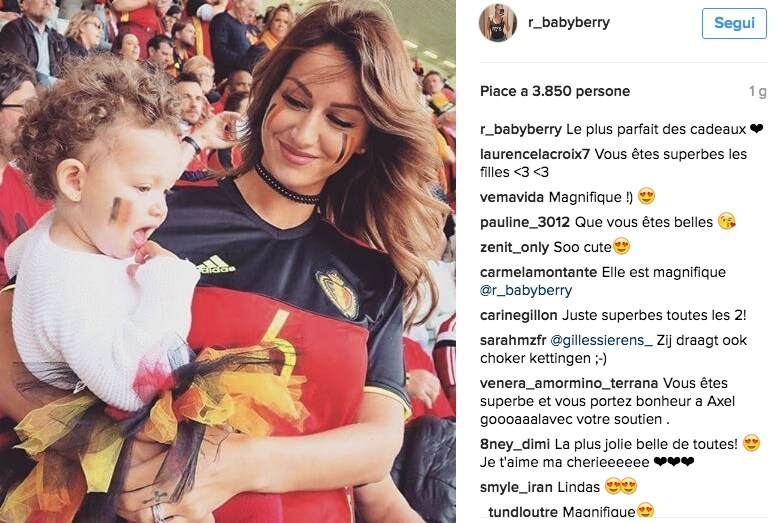Open r_babyberry username in the header
The image size is (781, 523).
[x=569, y=22]
